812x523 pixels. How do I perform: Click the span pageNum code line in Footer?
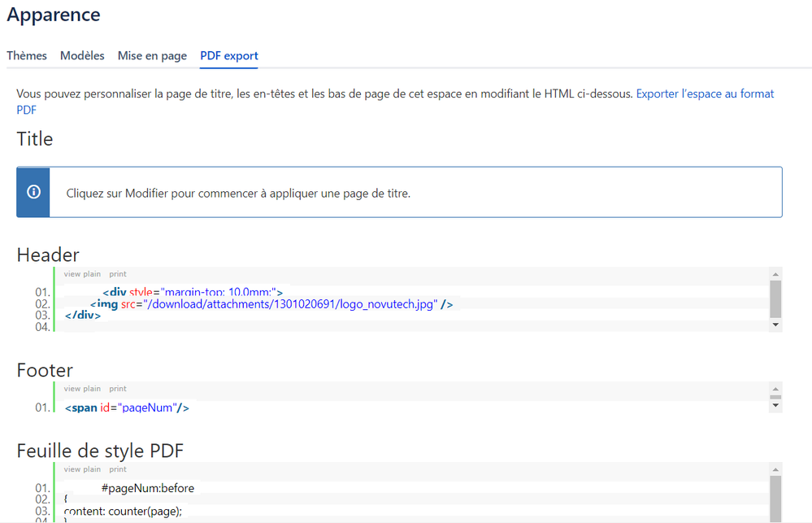[x=127, y=408]
